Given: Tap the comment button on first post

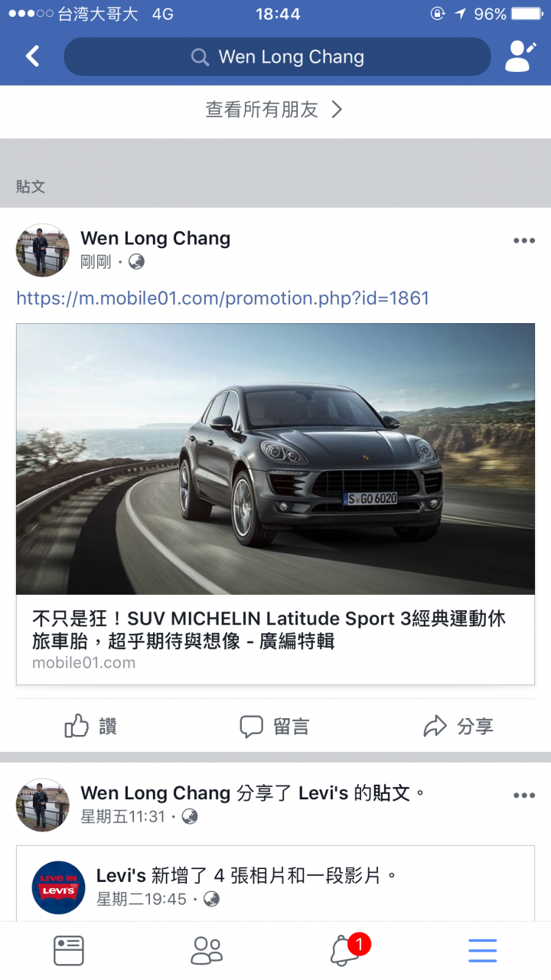Looking at the screenshot, I should [x=274, y=726].
